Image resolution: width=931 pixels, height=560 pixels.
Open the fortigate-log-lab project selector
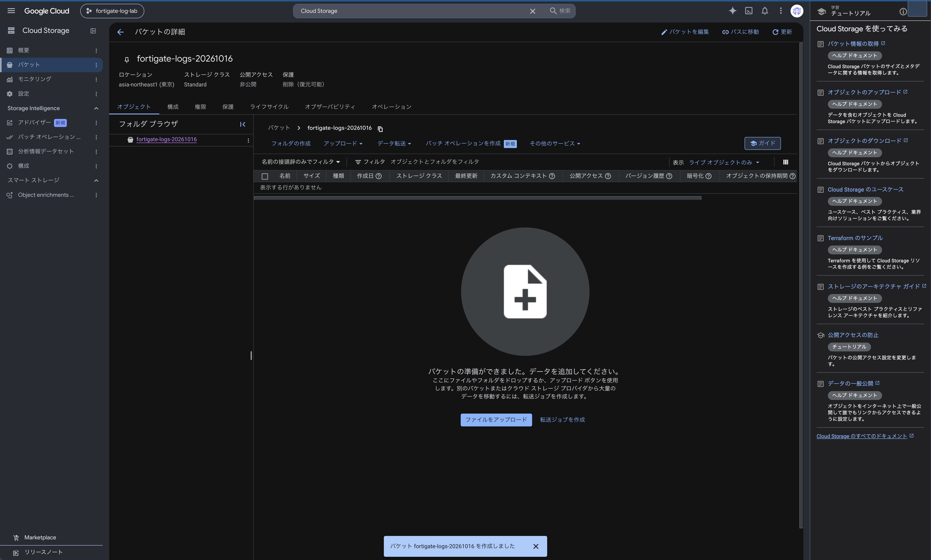point(112,11)
